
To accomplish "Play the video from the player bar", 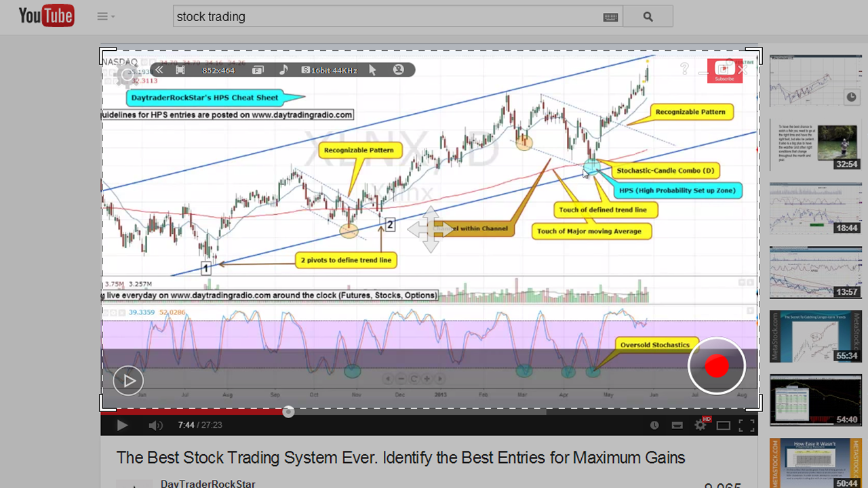I will (x=122, y=425).
